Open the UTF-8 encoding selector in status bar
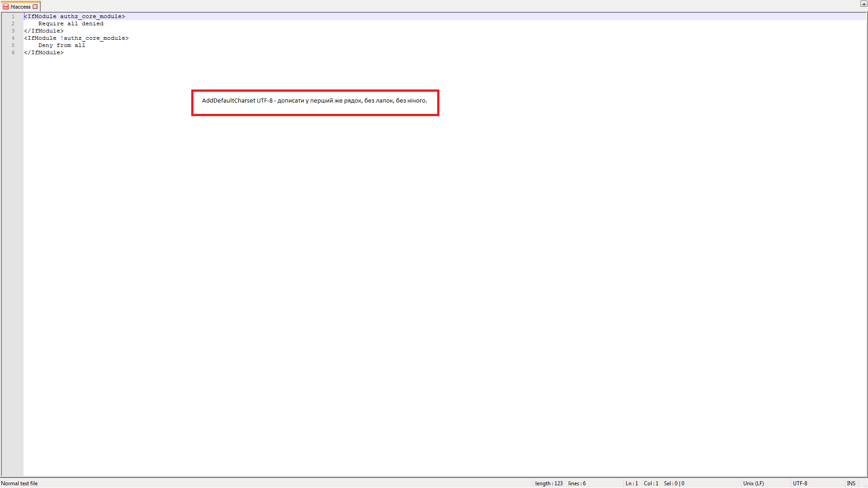This screenshot has height=488, width=868. (x=800, y=483)
